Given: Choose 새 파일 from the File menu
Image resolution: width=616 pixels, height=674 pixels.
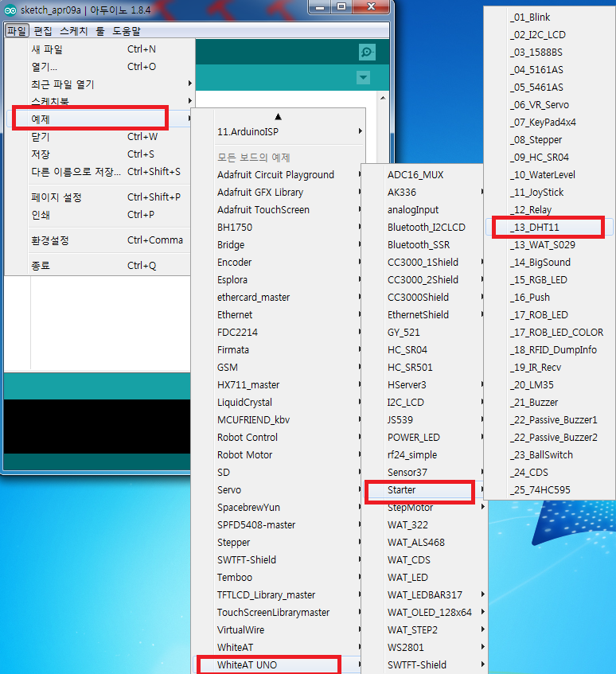Looking at the screenshot, I should click(99, 49).
